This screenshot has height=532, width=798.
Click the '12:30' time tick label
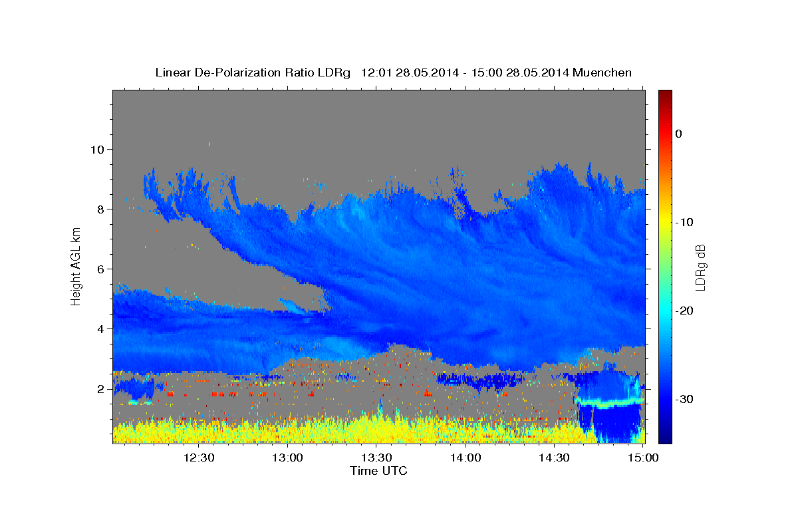pos(198,458)
